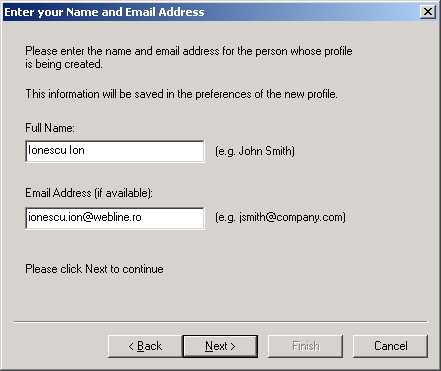The height and width of the screenshot is (371, 441).
Task: Click the greyed-out Finish button
Action: coord(305,346)
